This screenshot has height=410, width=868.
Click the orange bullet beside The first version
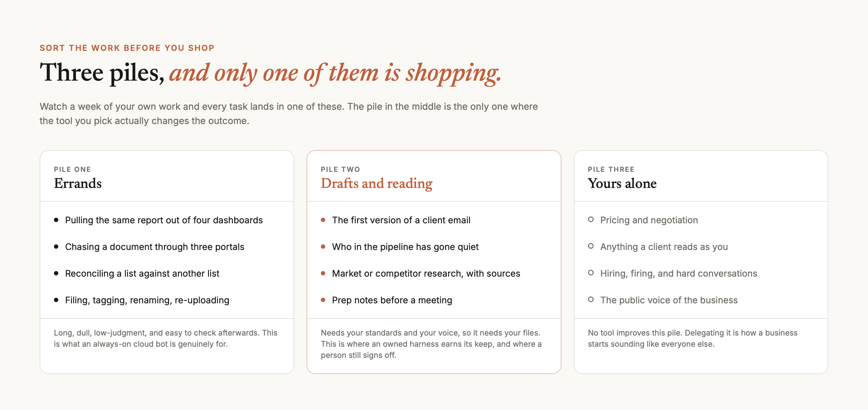pyautogui.click(x=323, y=220)
